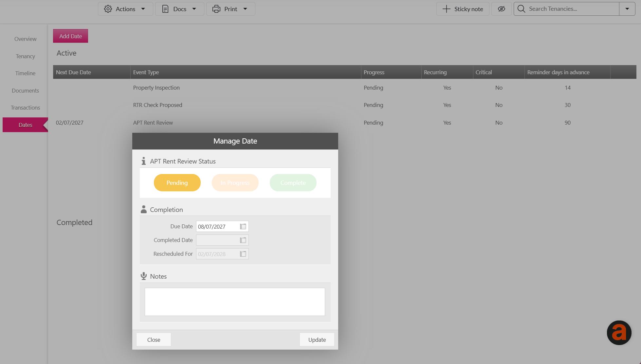The width and height of the screenshot is (641, 364).
Task: Select the Property Inspection row
Action: [344, 88]
